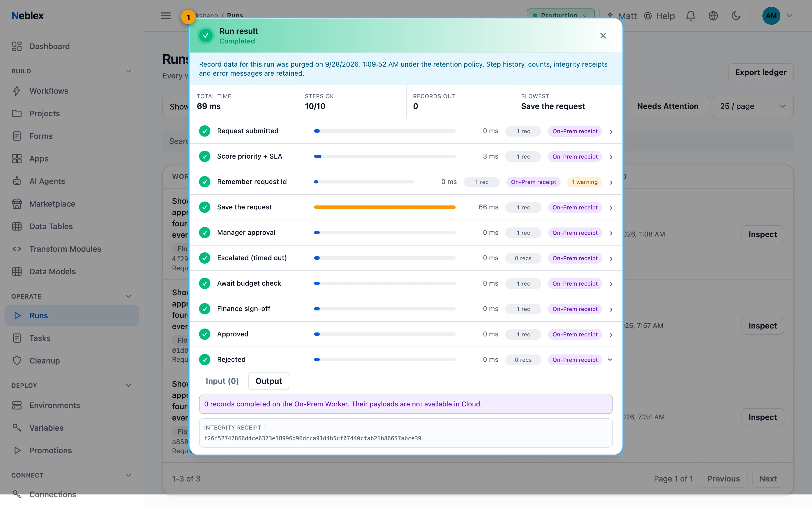Click the AI Agents robot icon
This screenshot has width=812, height=508.
click(17, 181)
